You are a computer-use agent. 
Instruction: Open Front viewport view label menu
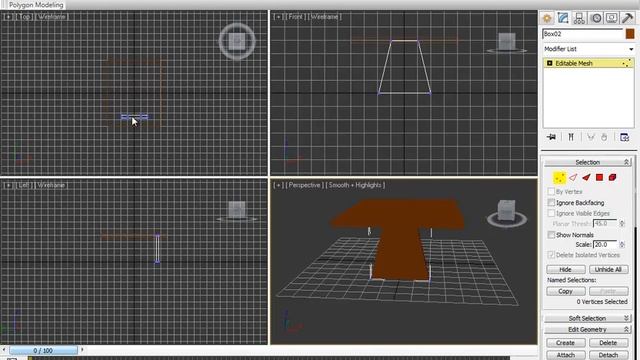click(x=295, y=17)
